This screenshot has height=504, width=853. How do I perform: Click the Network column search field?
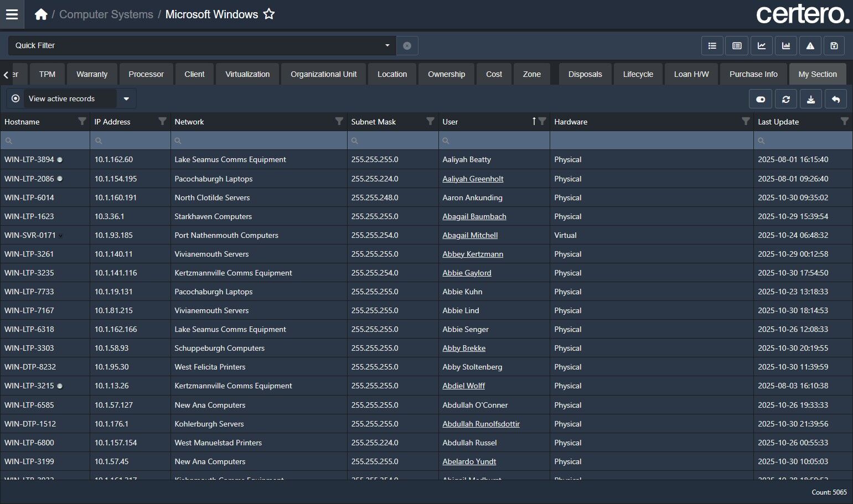coord(259,141)
